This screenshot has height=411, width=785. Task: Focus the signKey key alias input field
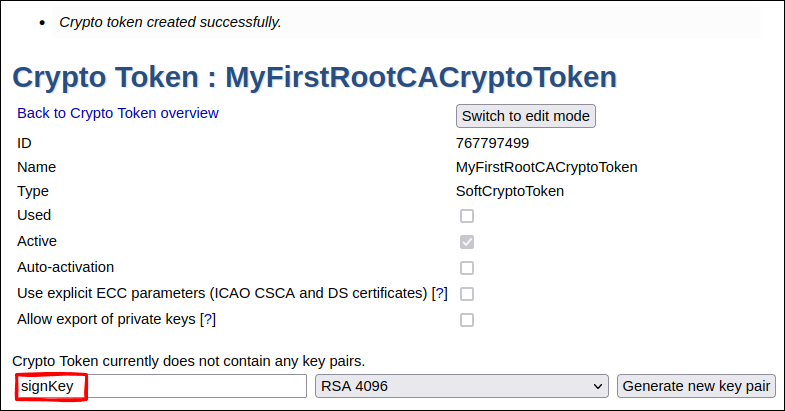pyautogui.click(x=160, y=386)
